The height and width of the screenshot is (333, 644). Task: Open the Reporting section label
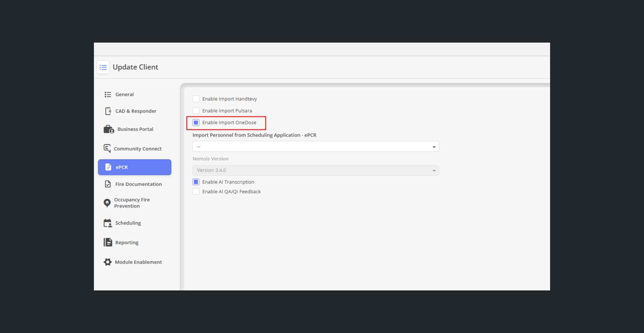coord(127,242)
